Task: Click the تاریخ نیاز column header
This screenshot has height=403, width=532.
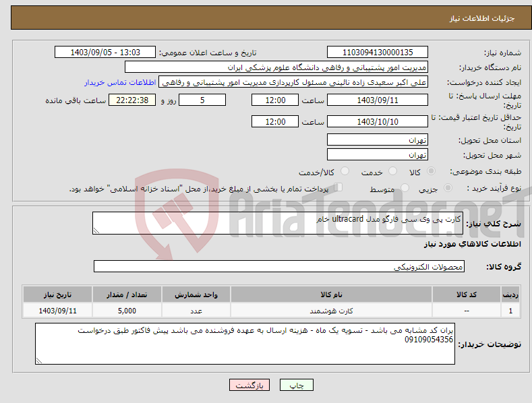Action: coord(58,294)
